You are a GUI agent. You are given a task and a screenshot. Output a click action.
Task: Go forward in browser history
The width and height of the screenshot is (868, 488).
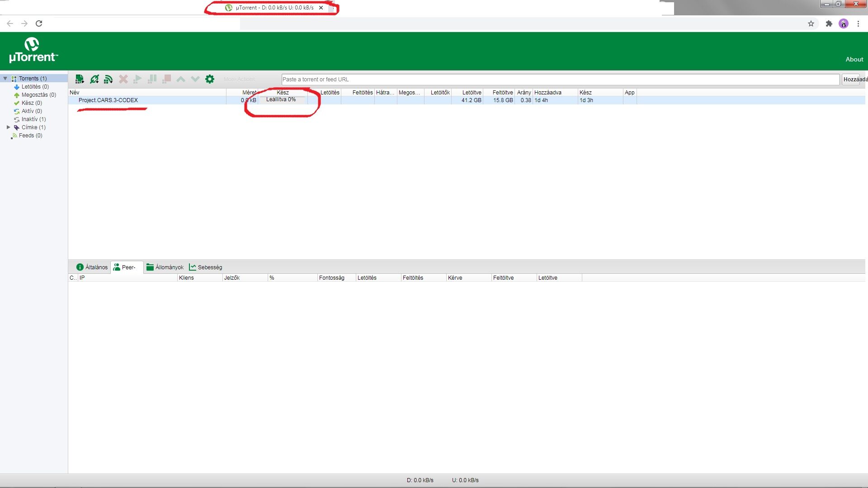coord(24,23)
